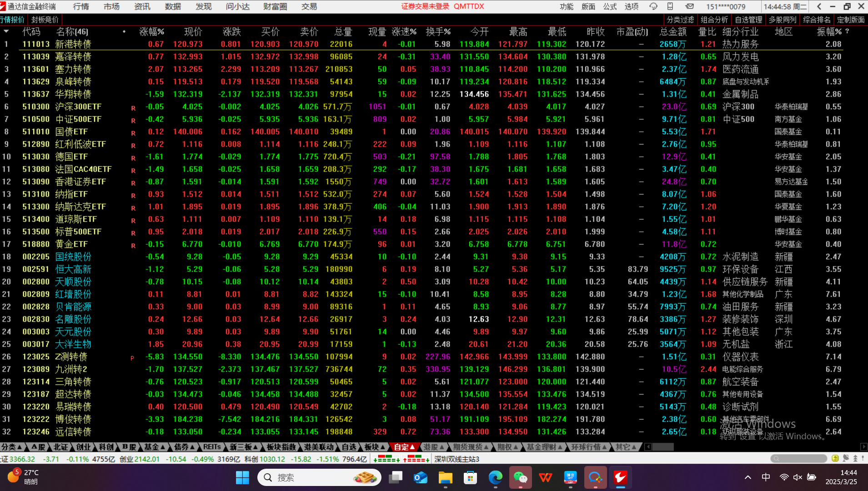Click the Wi-Fi tray icon
This screenshot has width=868, height=491.
click(x=784, y=477)
